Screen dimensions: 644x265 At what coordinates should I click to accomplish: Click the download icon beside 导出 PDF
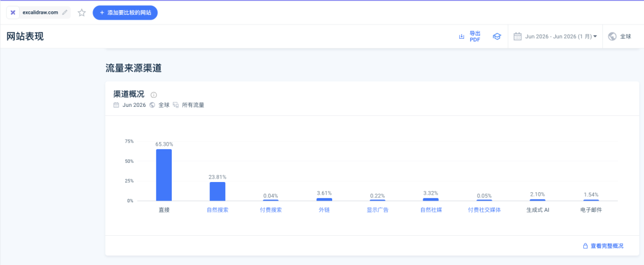click(461, 36)
